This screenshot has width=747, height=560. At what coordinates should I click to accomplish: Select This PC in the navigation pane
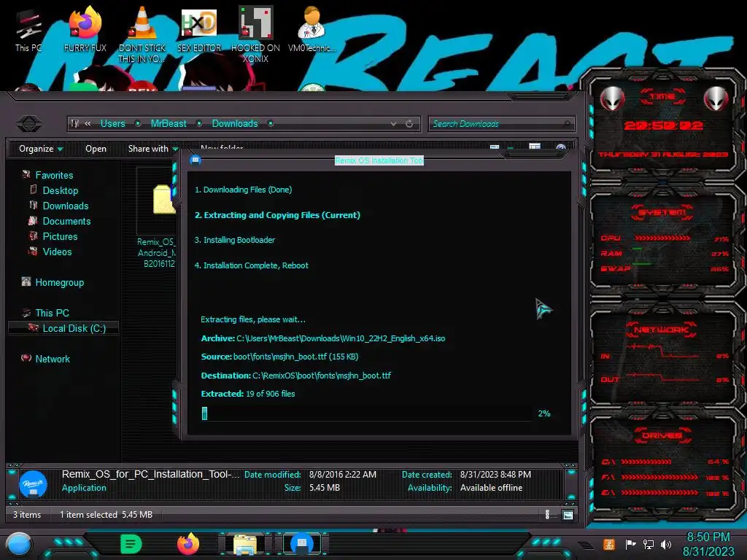pos(52,313)
